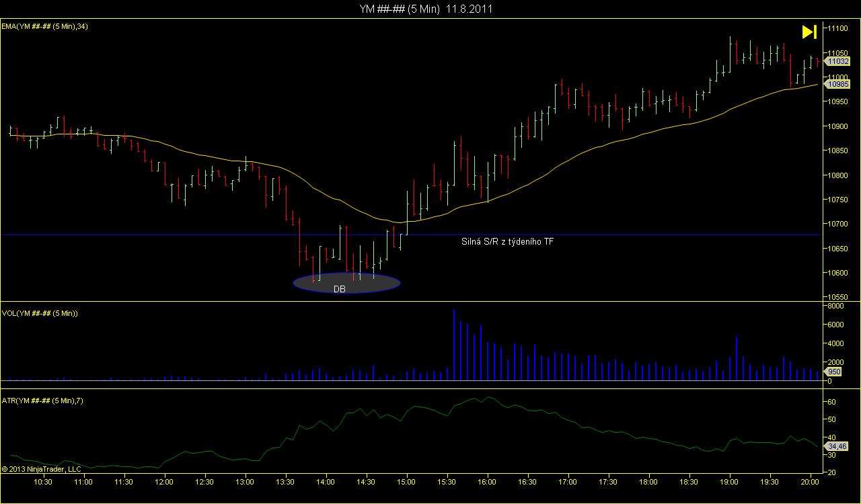Screen dimensions: 861x504
Task: Click the 11032 current price marker
Action: click(838, 60)
